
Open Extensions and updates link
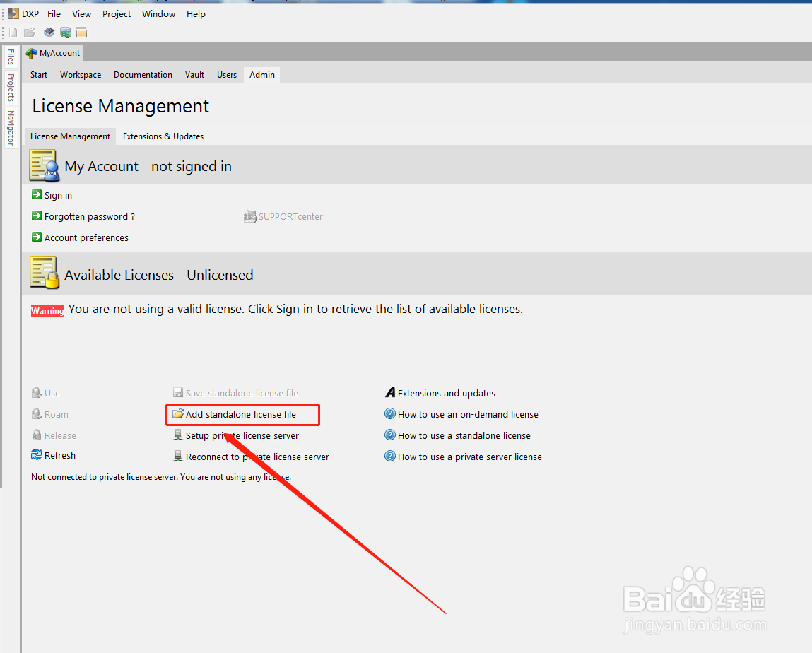tap(447, 393)
